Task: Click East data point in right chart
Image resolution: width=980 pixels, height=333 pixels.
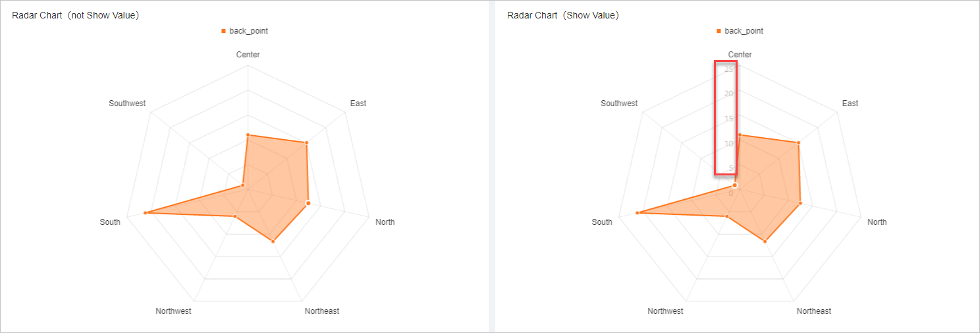Action: 798,143
